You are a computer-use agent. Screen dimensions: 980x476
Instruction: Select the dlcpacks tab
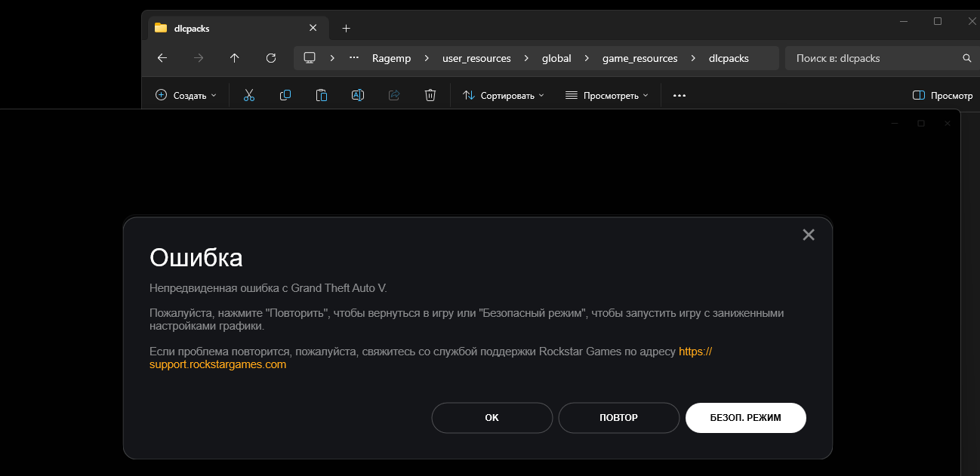pyautogui.click(x=237, y=28)
